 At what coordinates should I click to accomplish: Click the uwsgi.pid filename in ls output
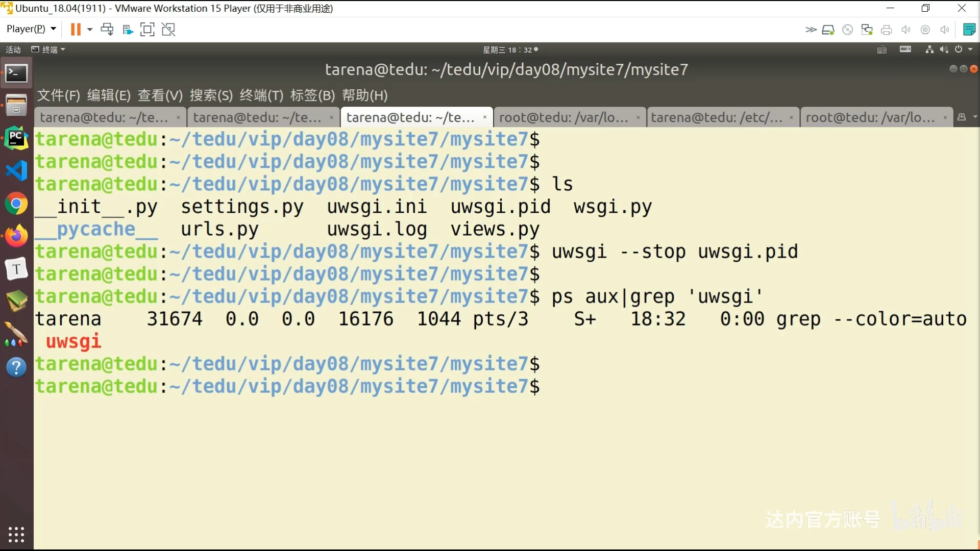click(x=501, y=207)
